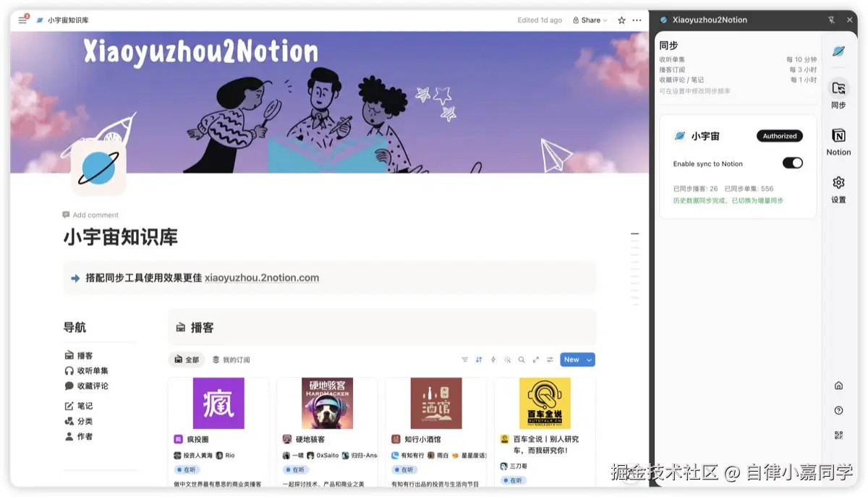Screen dimensions: 868x497
Task: Click the 硬地骇客 card title
Action: coord(310,439)
